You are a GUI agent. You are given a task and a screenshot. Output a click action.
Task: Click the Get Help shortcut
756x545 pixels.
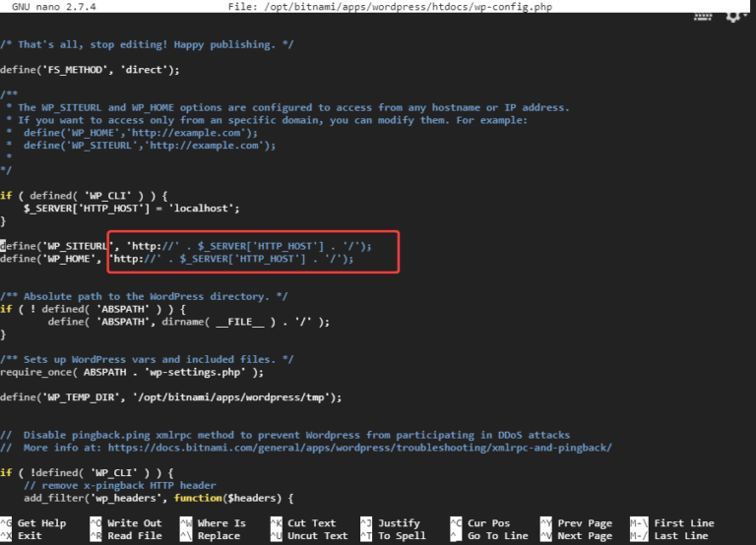click(x=41, y=523)
